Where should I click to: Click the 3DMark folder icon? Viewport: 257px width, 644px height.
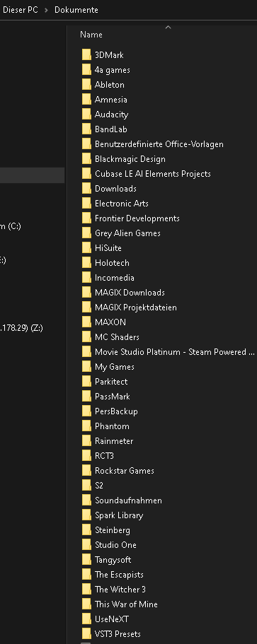[x=86, y=55]
